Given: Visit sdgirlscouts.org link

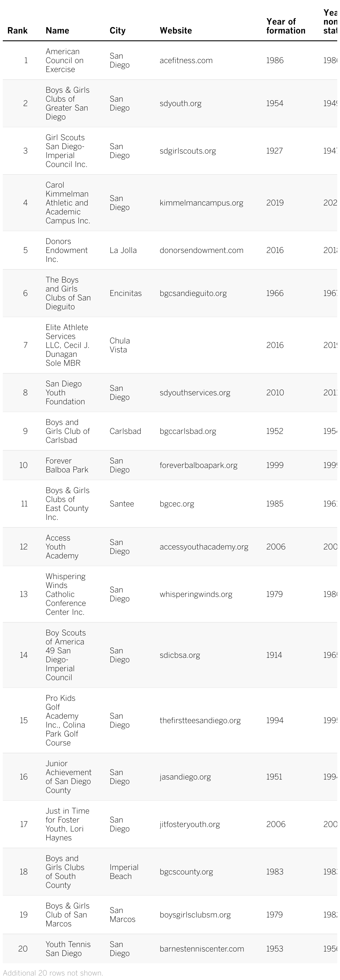Looking at the screenshot, I should click(x=188, y=151).
